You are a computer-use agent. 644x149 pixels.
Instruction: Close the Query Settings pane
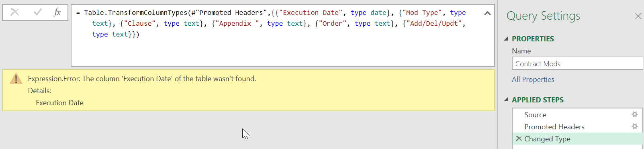click(x=638, y=16)
